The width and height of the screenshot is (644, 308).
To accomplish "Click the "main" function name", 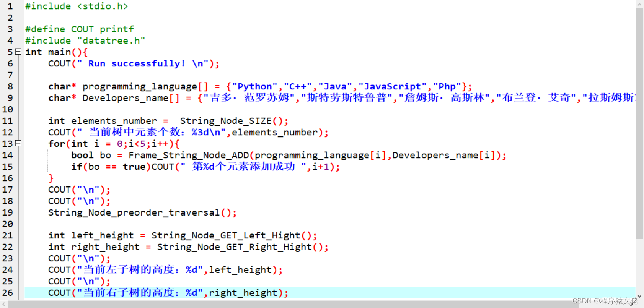I will (59, 52).
